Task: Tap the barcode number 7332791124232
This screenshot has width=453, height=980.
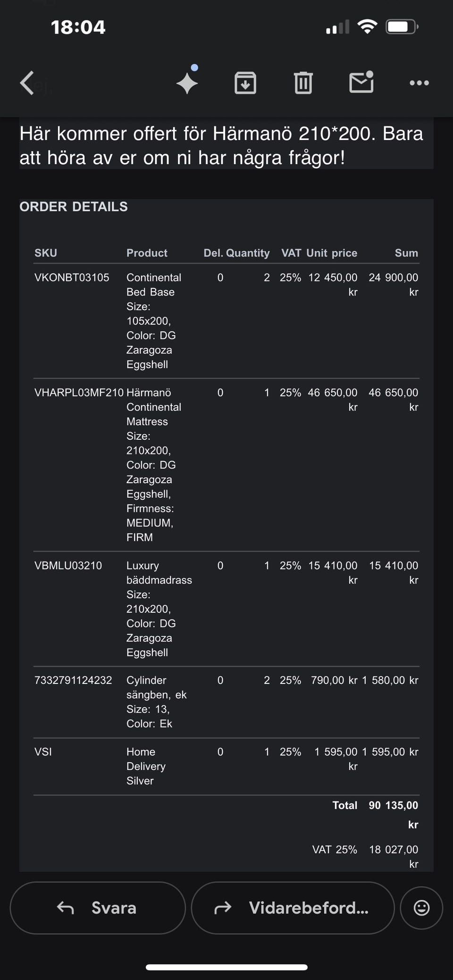Action: pyautogui.click(x=73, y=680)
